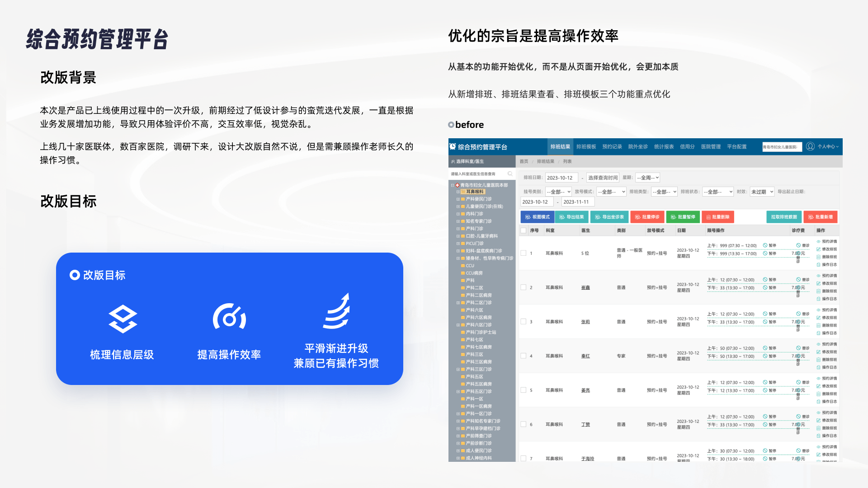Click the platform clock logo icon in header
Image resolution: width=868 pixels, height=488 pixels.
coord(453,146)
